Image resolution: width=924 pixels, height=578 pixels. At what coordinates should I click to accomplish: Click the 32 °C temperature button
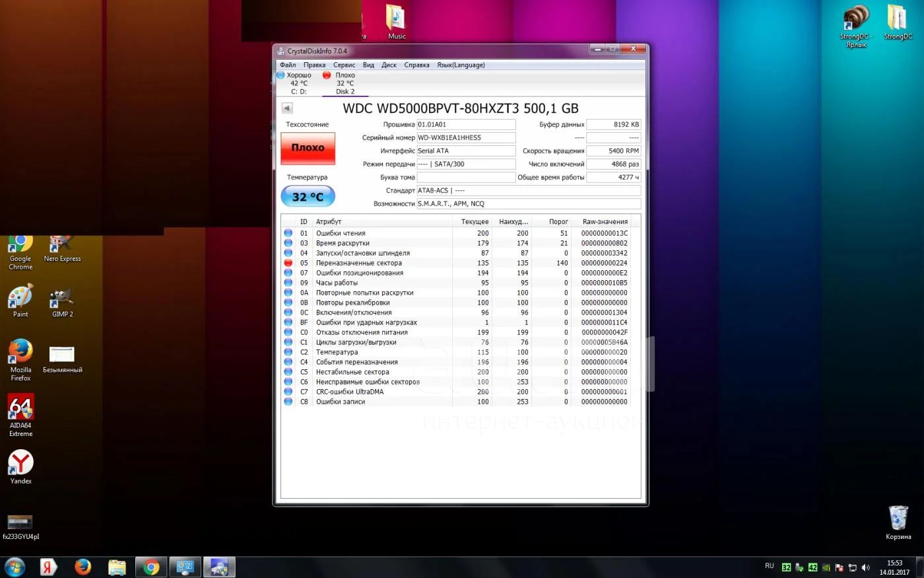point(308,197)
